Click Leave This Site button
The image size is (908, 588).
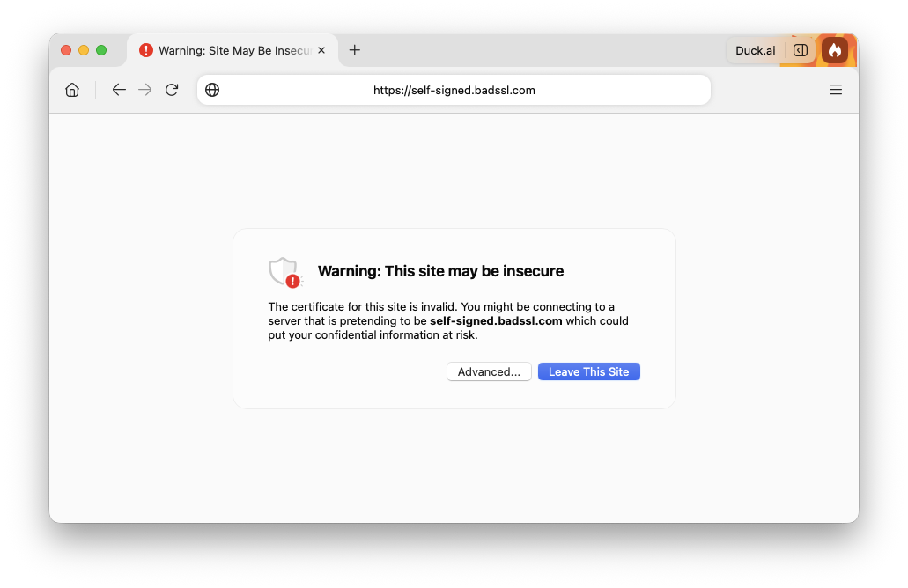point(589,371)
